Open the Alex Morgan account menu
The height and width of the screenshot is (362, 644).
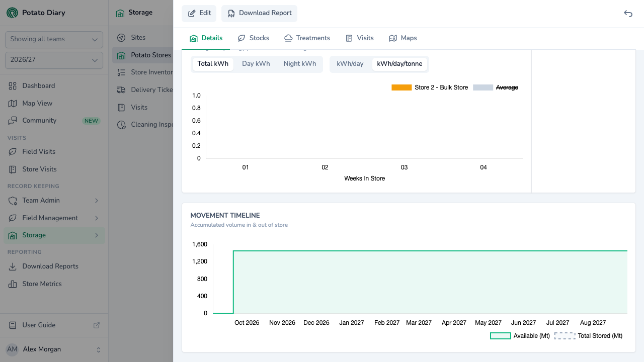[54, 349]
